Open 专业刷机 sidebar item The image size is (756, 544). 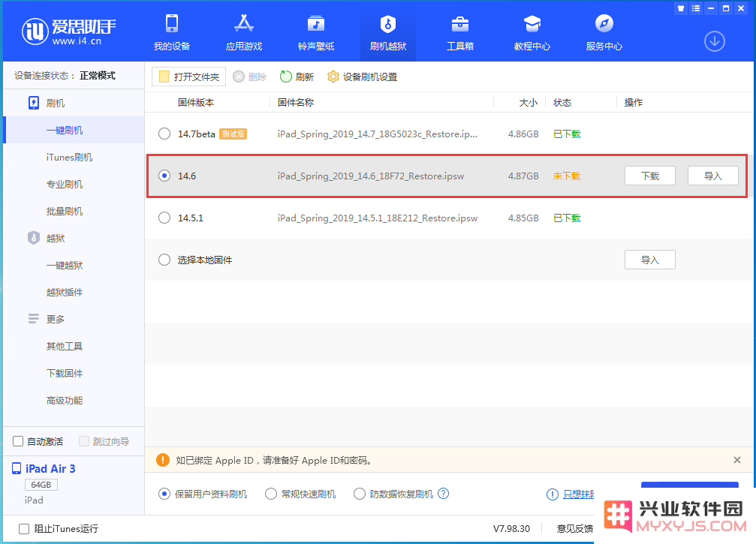click(x=65, y=184)
